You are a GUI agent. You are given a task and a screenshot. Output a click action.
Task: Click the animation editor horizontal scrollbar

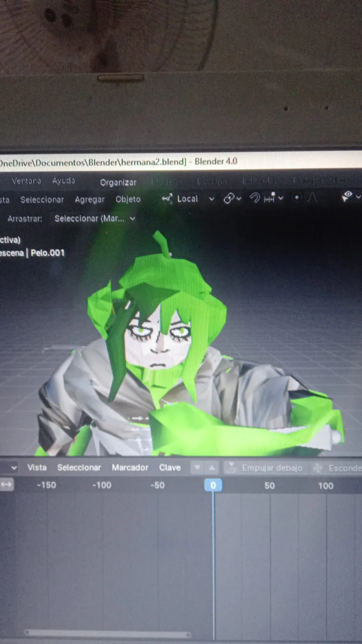coord(108,634)
